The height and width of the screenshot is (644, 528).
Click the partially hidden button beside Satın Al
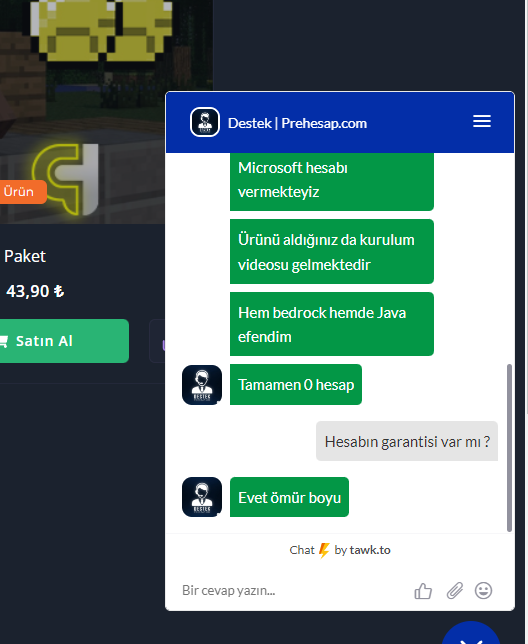[x=157, y=341]
